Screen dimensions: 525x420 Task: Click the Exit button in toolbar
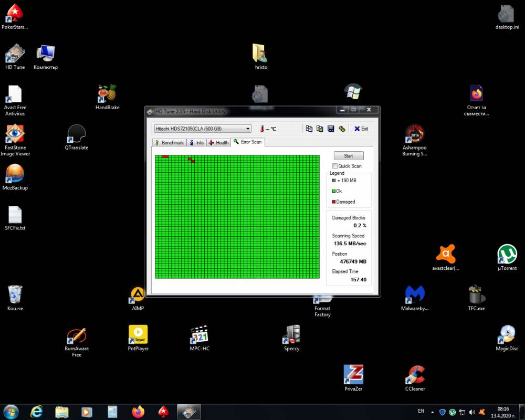tap(361, 129)
